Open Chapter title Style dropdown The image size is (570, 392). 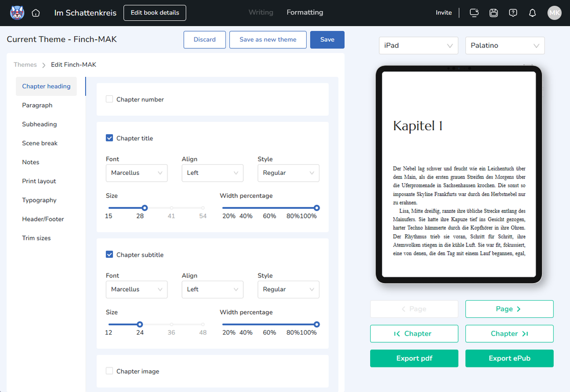pos(289,173)
